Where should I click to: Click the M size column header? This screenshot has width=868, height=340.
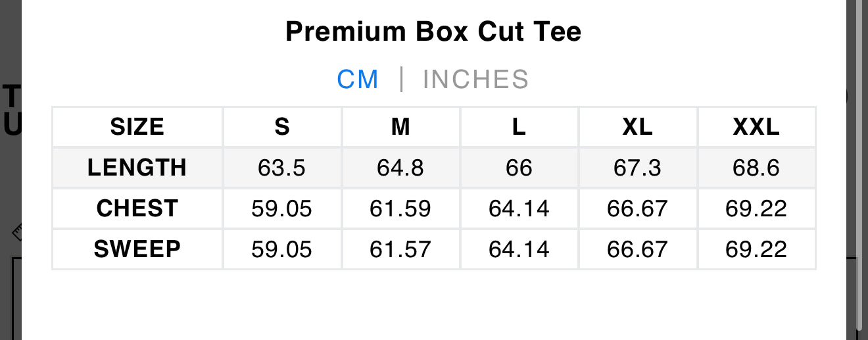pos(400,127)
